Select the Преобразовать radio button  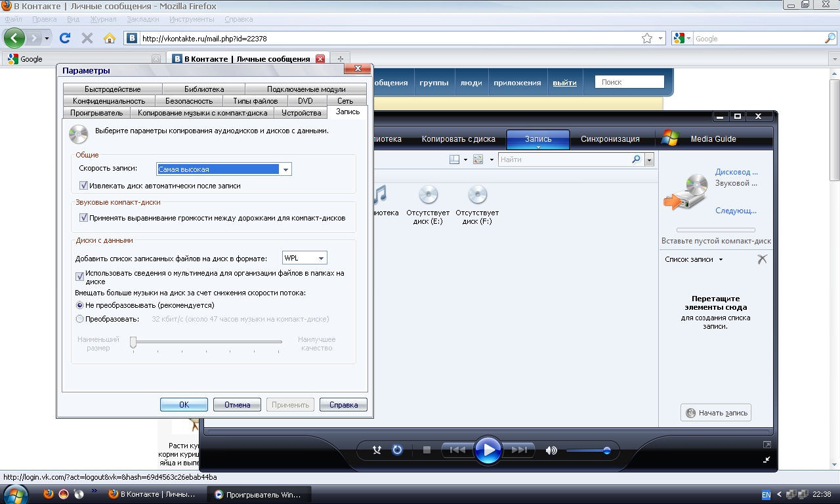coord(80,319)
